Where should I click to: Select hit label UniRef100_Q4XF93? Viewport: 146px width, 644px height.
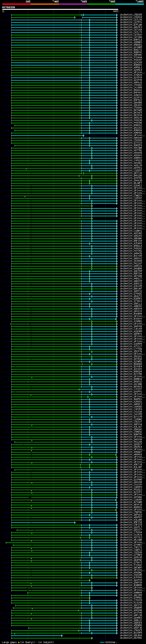[x=131, y=580]
